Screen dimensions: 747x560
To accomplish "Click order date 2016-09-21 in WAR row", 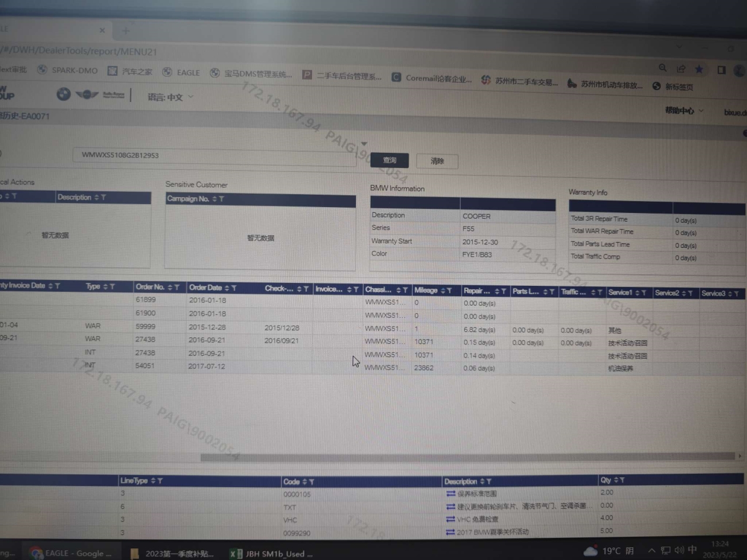I will (x=207, y=340).
